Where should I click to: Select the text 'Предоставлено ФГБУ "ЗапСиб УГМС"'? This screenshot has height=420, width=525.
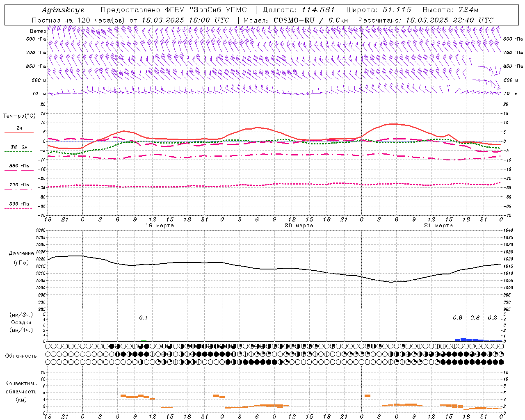176,10
